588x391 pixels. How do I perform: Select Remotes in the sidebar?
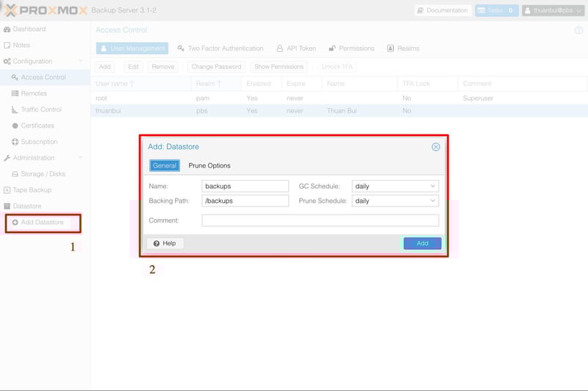pyautogui.click(x=34, y=94)
